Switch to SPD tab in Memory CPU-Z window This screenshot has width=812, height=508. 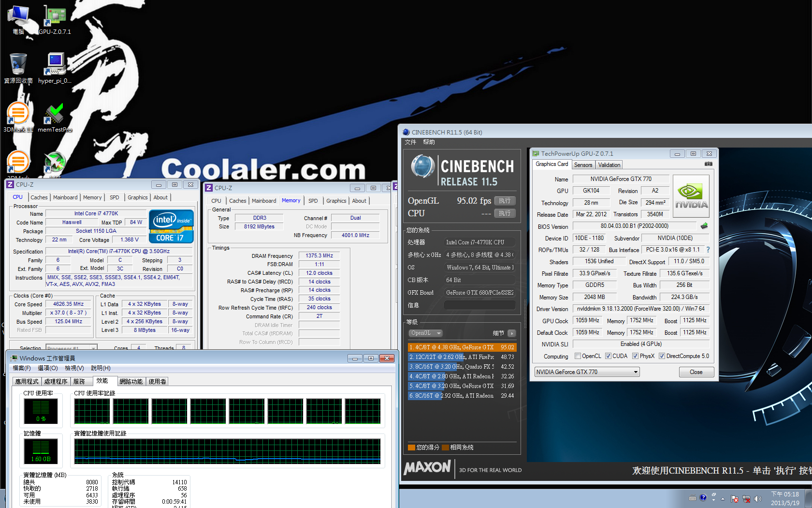click(313, 201)
